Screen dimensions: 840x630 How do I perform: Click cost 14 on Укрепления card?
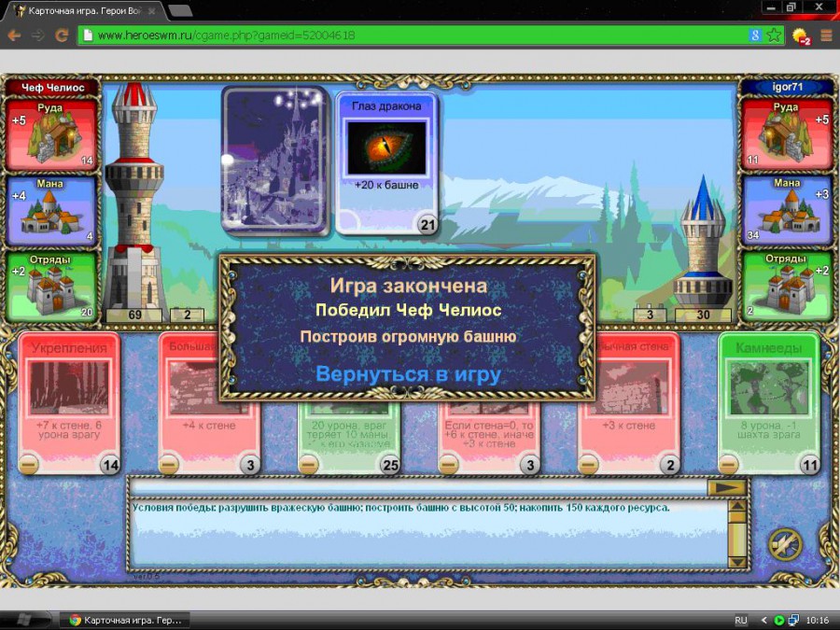[110, 465]
